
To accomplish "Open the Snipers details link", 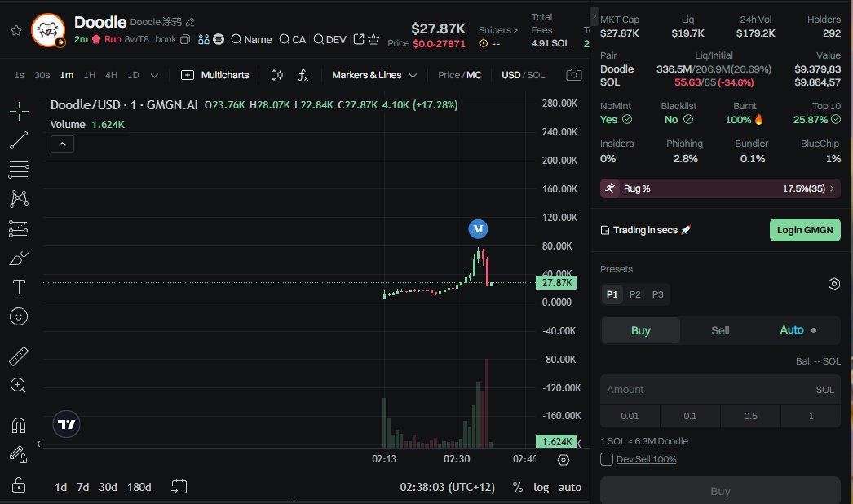I will [497, 30].
